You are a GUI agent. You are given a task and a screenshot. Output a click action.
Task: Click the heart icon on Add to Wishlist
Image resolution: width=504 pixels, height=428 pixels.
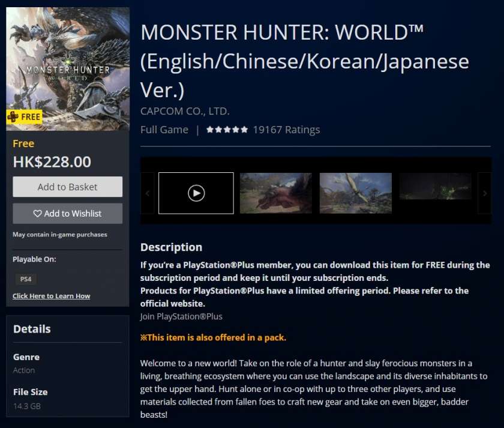[x=37, y=214]
